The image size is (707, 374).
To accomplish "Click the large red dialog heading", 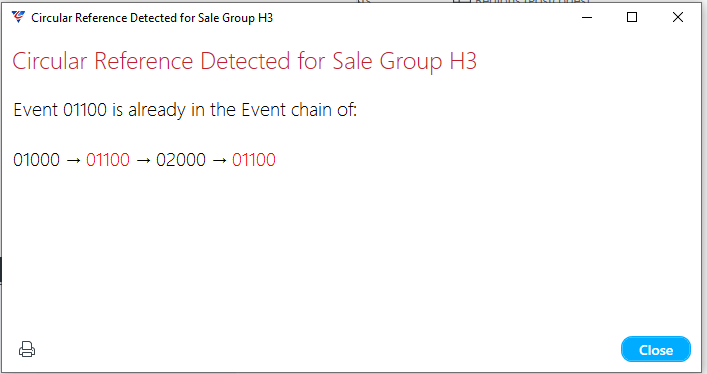I will tap(244, 61).
